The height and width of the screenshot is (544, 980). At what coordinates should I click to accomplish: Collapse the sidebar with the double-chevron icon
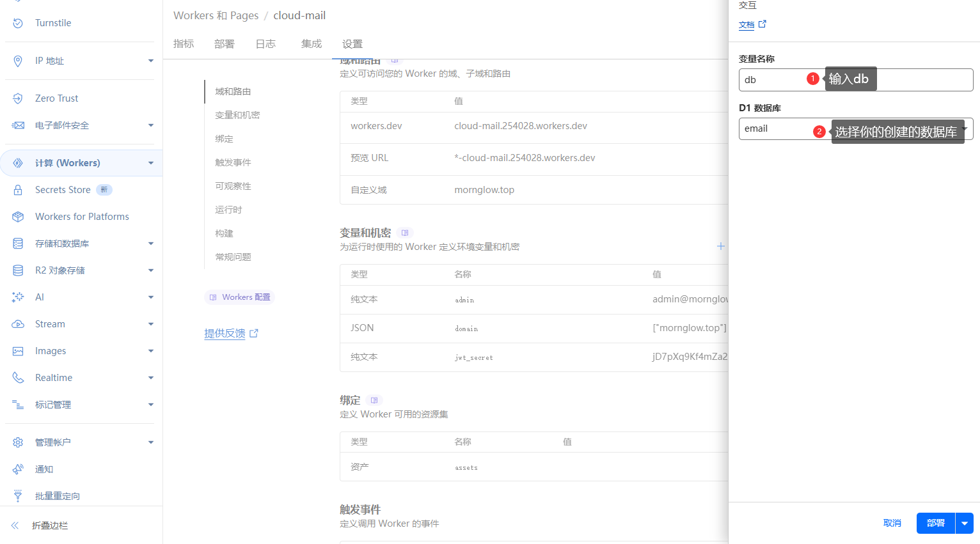(x=15, y=525)
